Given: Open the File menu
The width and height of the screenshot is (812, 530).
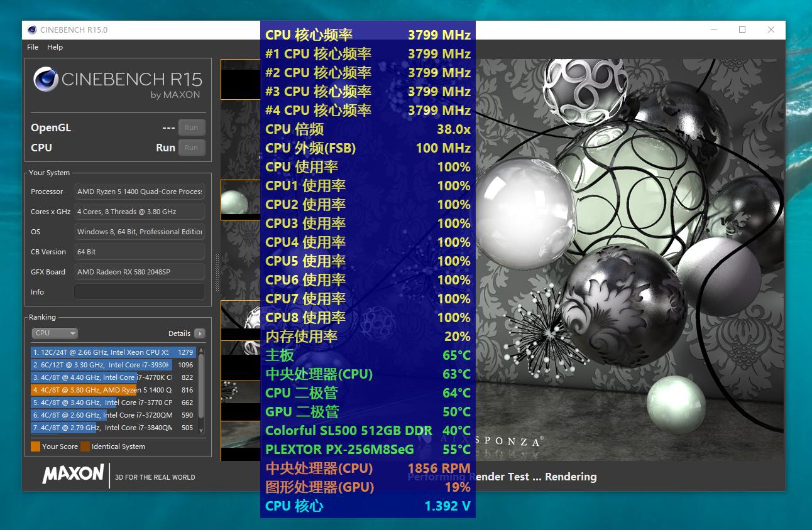Looking at the screenshot, I should pyautogui.click(x=32, y=46).
